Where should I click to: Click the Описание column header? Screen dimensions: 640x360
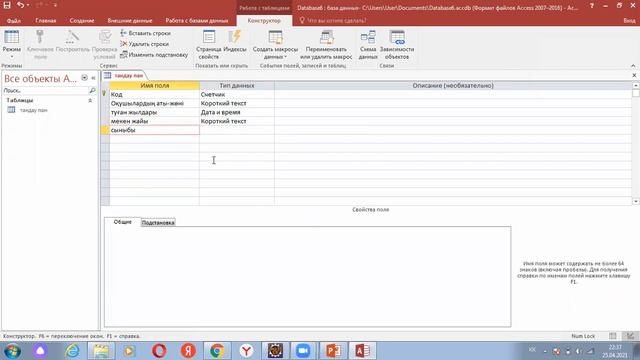click(x=453, y=85)
